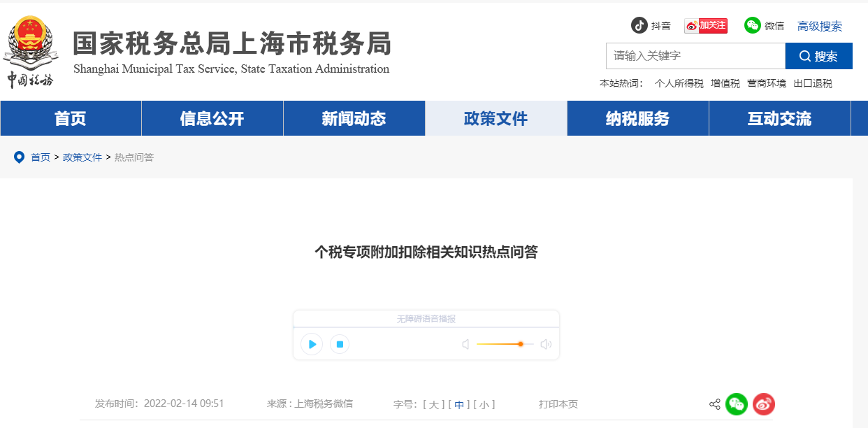Open the 纳税服务 menu
This screenshot has width=868, height=428.
tap(637, 118)
